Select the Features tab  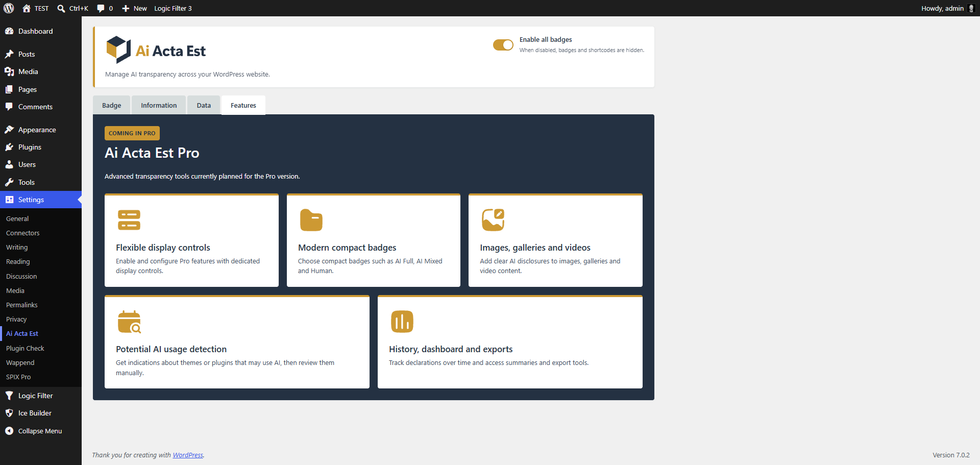click(243, 105)
